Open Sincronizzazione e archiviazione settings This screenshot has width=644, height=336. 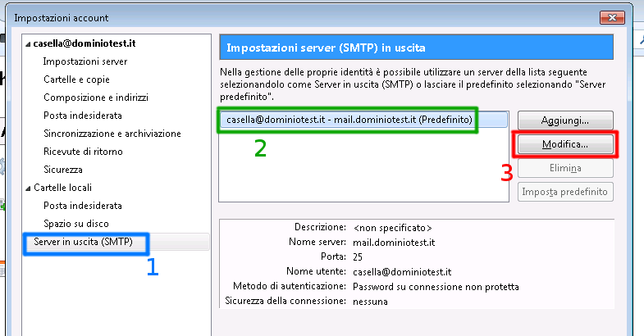pyautogui.click(x=112, y=134)
